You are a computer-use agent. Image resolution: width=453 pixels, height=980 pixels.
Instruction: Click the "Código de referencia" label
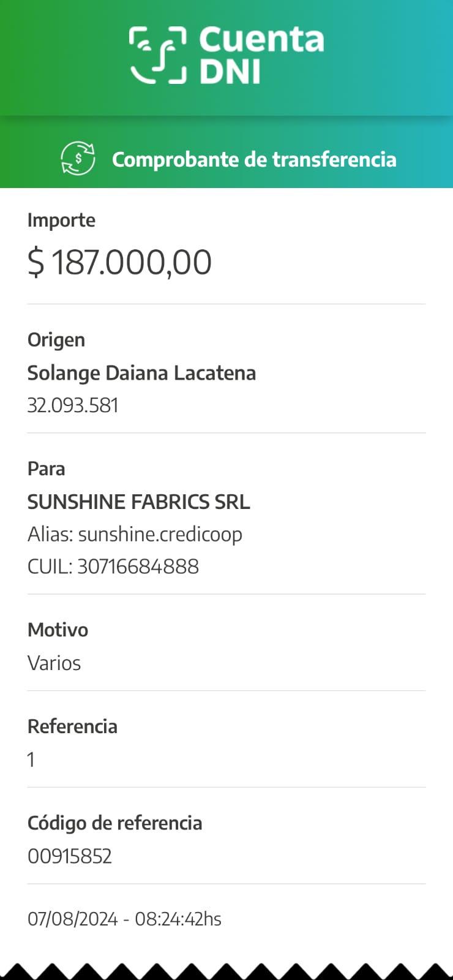(x=114, y=823)
